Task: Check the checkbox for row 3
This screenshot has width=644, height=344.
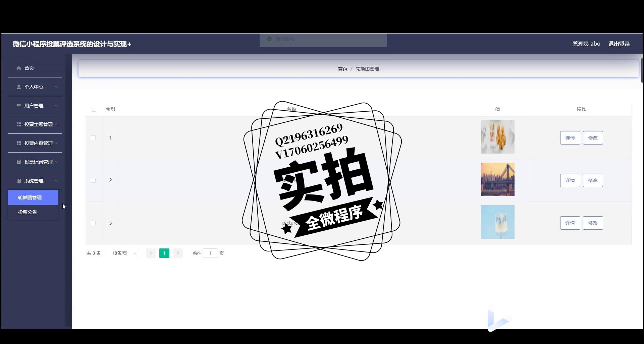Action: pos(93,223)
